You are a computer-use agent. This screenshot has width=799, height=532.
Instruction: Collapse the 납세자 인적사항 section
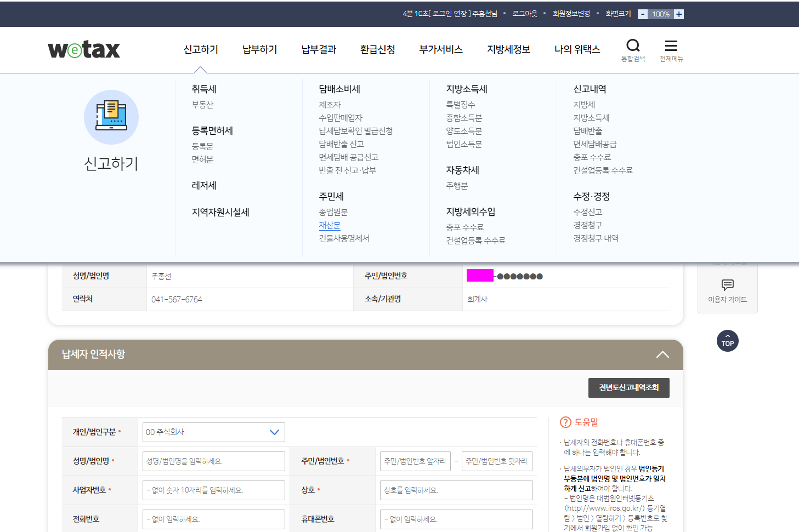(662, 354)
